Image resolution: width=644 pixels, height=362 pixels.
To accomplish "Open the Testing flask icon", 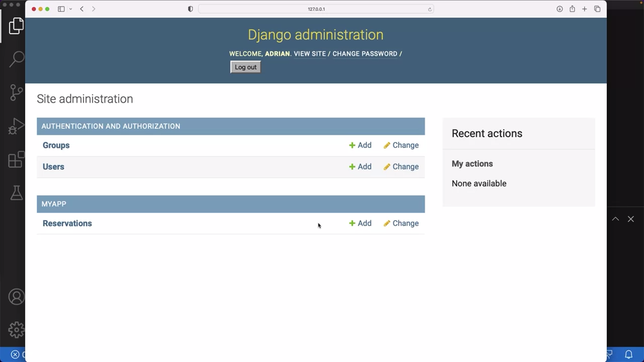I will [x=17, y=192].
